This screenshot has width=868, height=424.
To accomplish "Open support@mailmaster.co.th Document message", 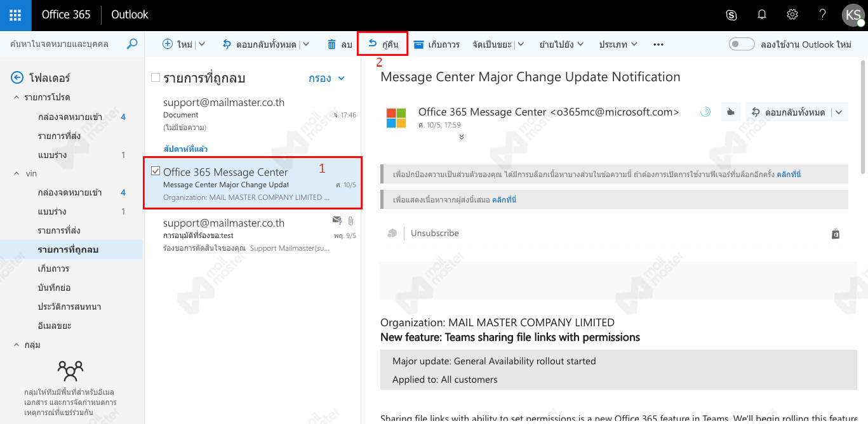I will (253, 114).
